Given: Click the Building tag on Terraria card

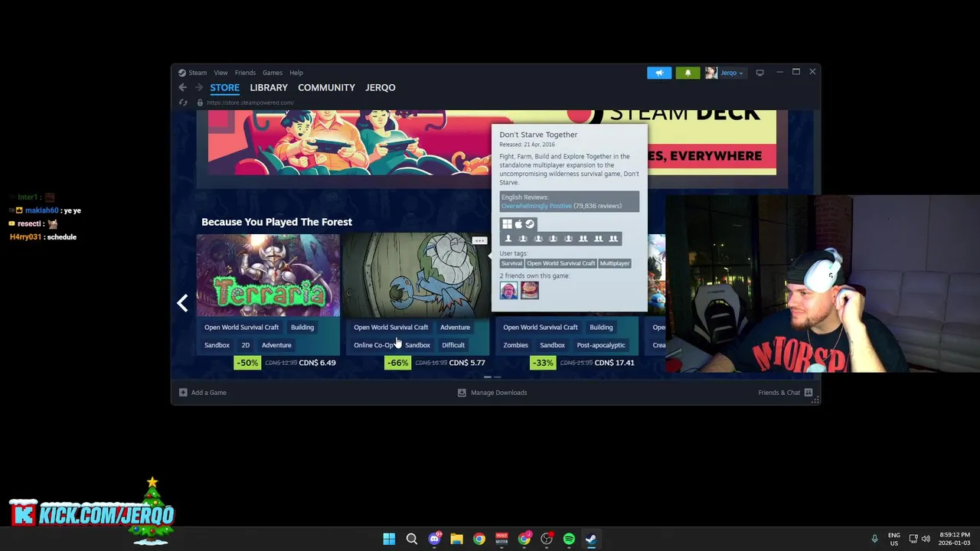Looking at the screenshot, I should pyautogui.click(x=302, y=328).
